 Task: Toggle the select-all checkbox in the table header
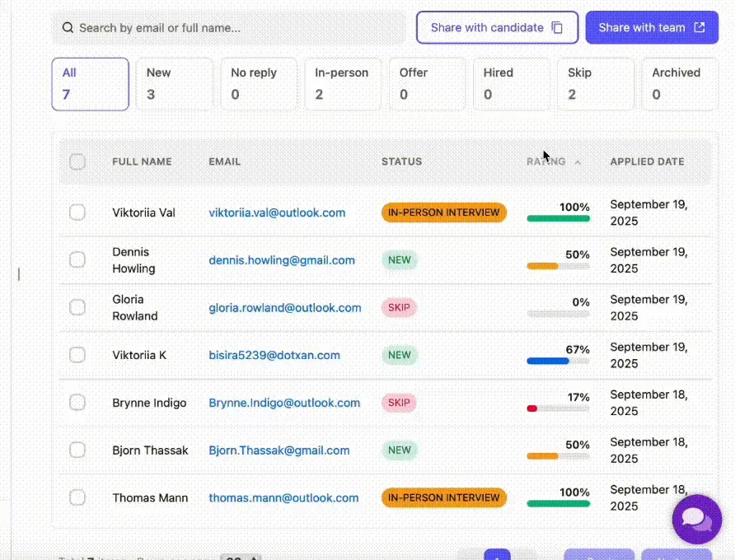77,162
